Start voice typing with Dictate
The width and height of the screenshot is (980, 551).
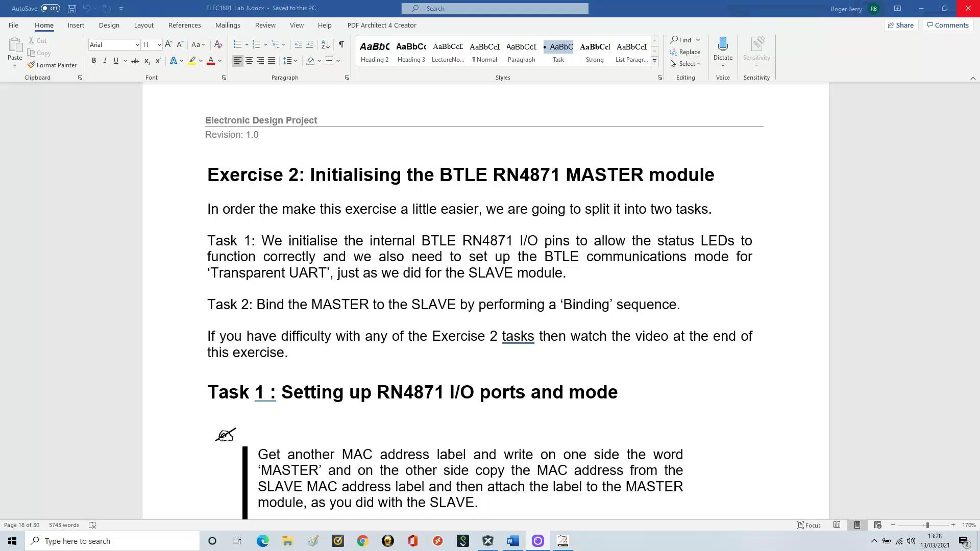tap(723, 48)
